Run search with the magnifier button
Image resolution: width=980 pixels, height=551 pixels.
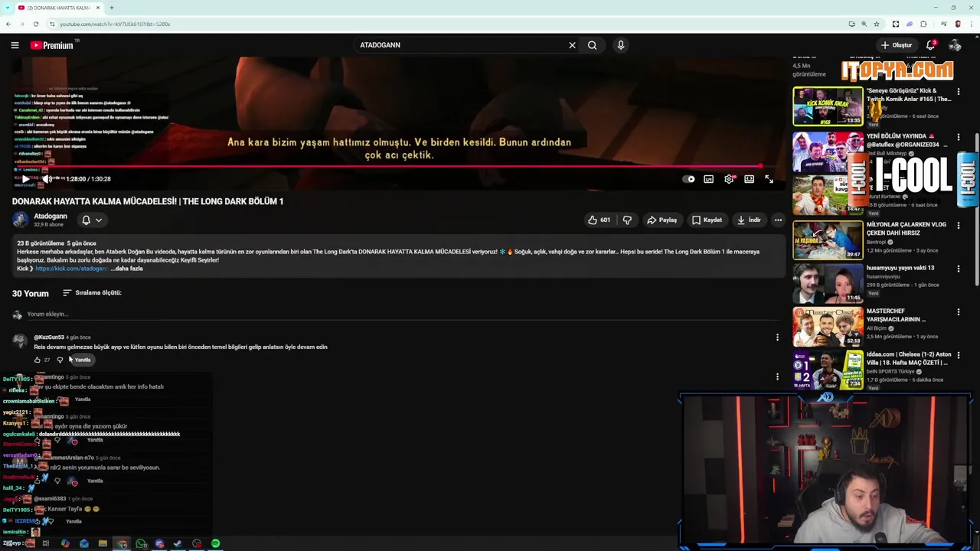point(592,45)
